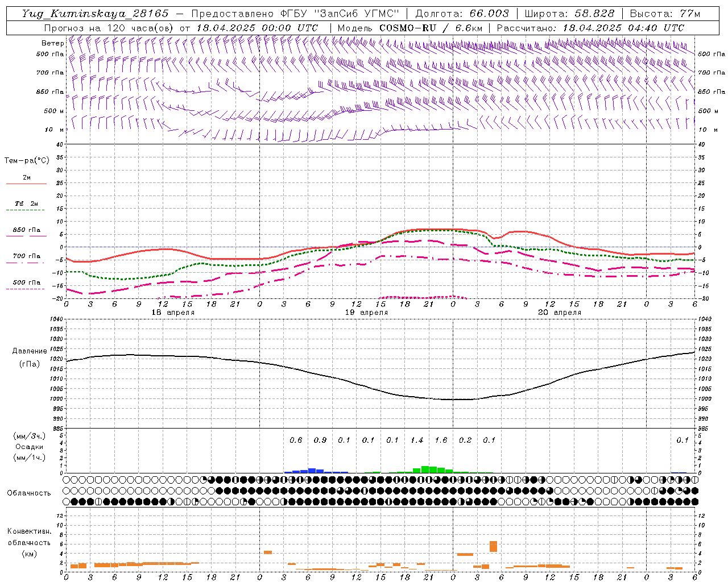Click the Широта 58.828 latitude field
Viewport: 728px width, 582px height.
pos(569,14)
